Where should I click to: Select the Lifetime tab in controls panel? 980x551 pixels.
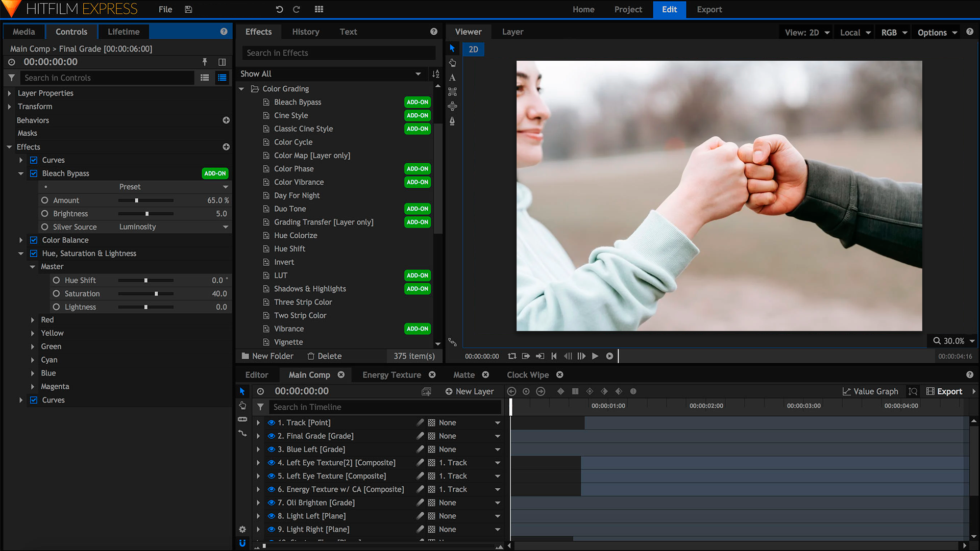click(x=123, y=31)
